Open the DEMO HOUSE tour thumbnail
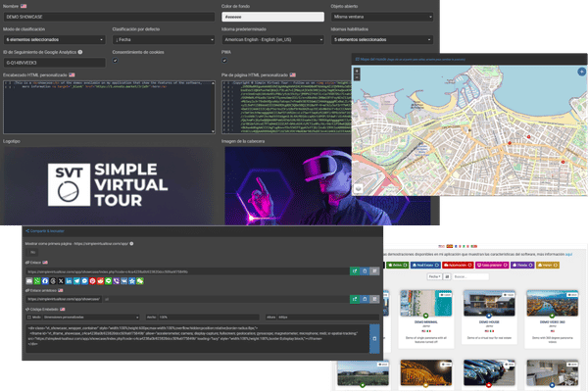The image size is (588, 392). click(x=489, y=303)
